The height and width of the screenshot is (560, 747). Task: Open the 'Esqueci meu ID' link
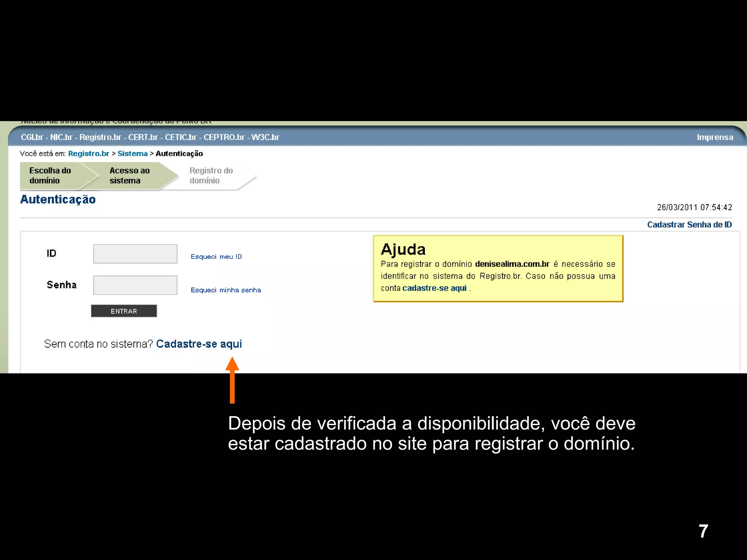(x=216, y=257)
